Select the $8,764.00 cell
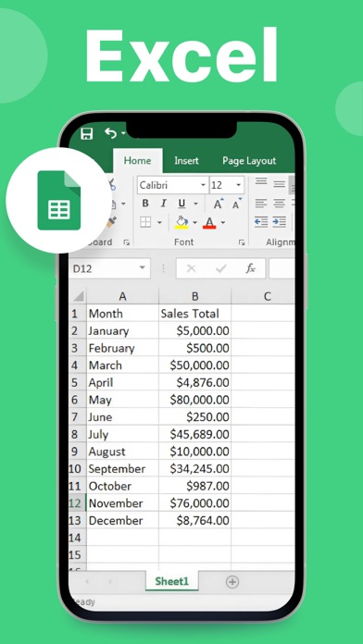This screenshot has height=644, width=363. pyautogui.click(x=194, y=520)
